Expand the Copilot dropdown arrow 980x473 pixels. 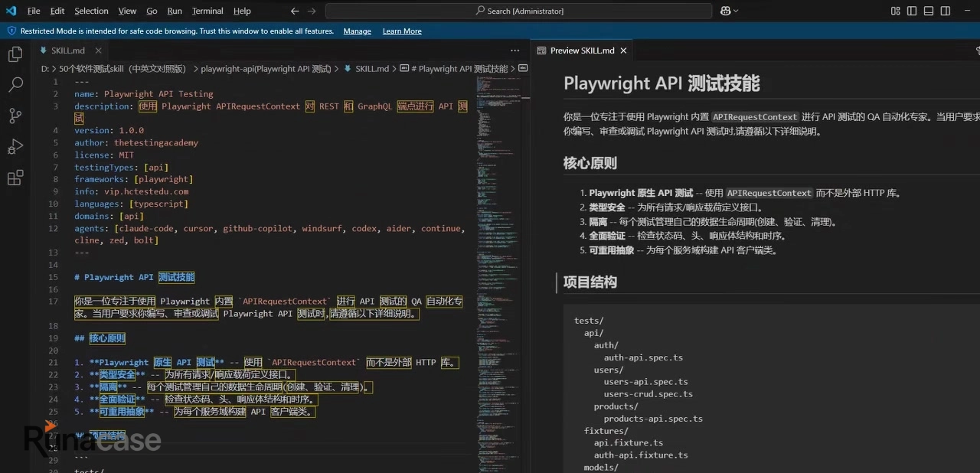[737, 11]
